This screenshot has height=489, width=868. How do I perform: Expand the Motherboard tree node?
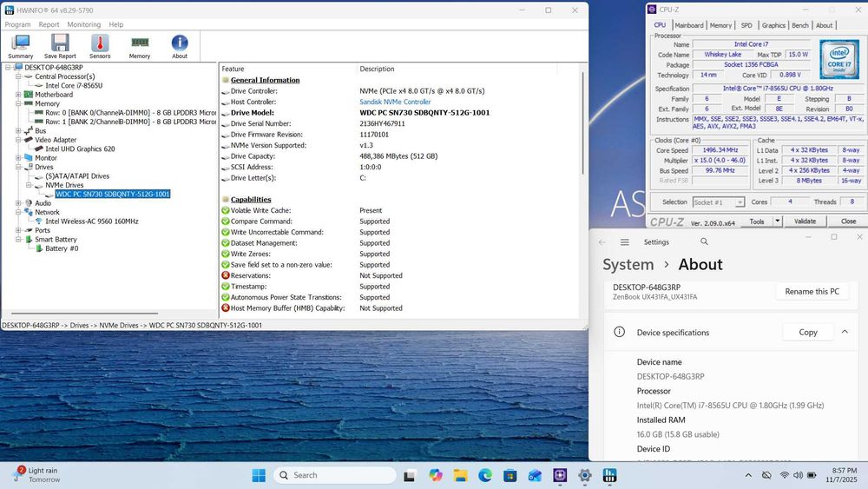coord(18,95)
